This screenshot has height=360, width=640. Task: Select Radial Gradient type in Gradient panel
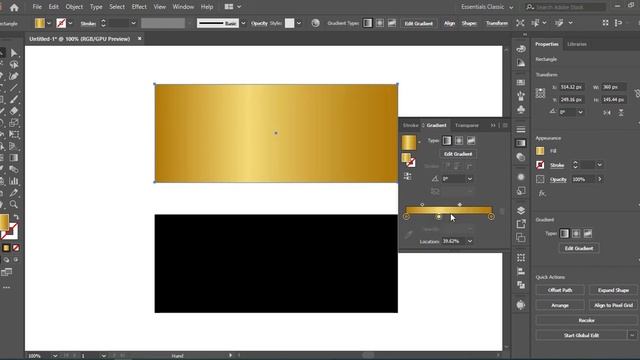pos(459,140)
